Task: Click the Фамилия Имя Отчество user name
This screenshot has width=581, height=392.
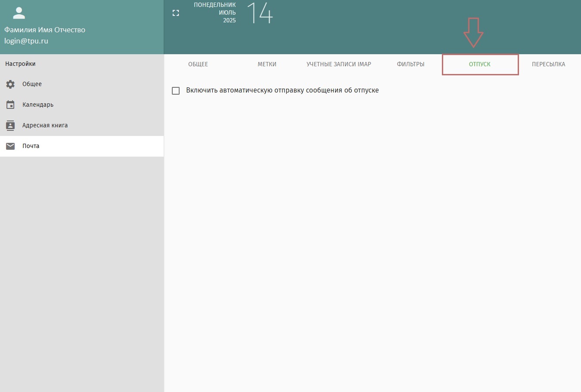Action: click(x=45, y=30)
